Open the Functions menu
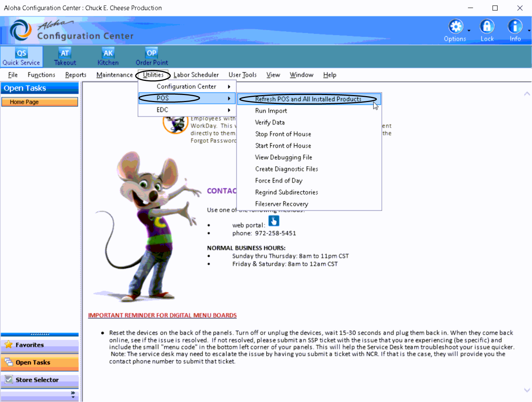Viewport: 532px width, 402px height. click(x=42, y=75)
